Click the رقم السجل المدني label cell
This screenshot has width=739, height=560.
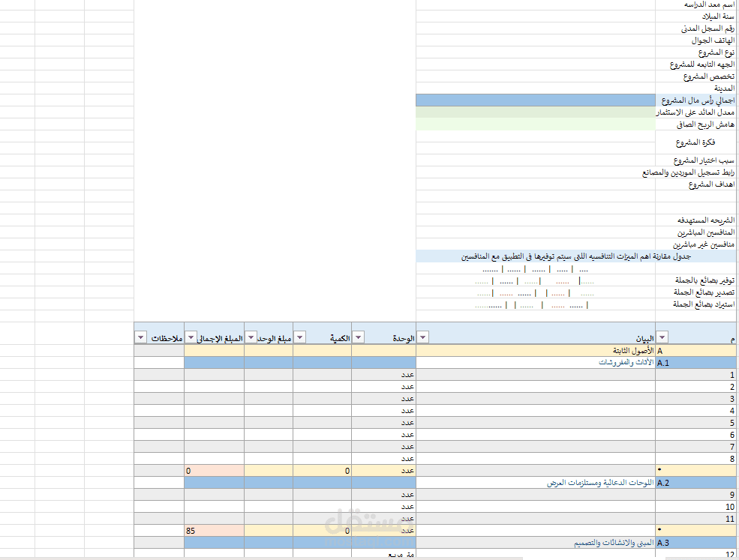(x=695, y=28)
